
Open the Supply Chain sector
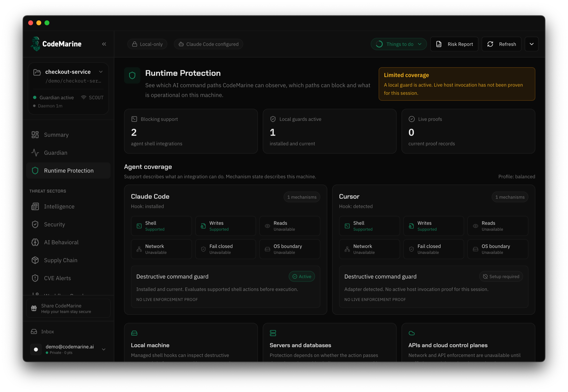pyautogui.click(x=68, y=260)
